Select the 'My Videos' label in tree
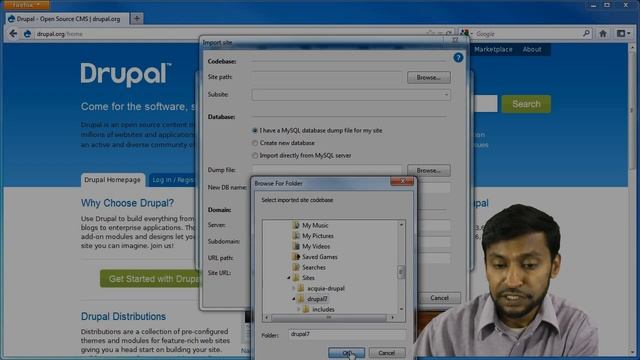This screenshot has height=360, width=640. click(x=316, y=246)
